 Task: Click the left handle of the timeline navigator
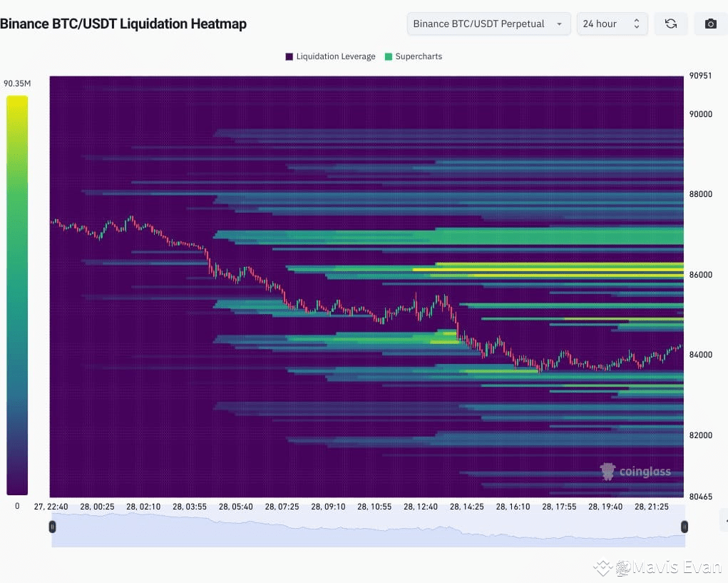pyautogui.click(x=52, y=527)
